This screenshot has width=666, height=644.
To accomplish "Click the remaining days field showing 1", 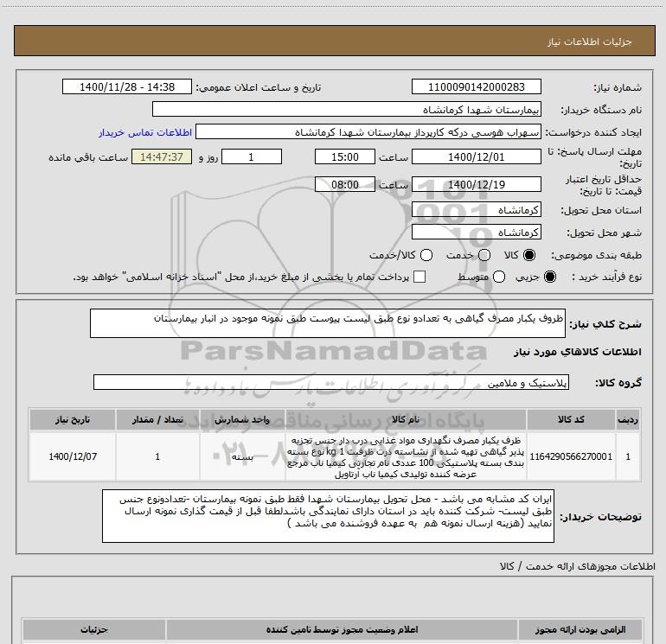I will (x=252, y=156).
